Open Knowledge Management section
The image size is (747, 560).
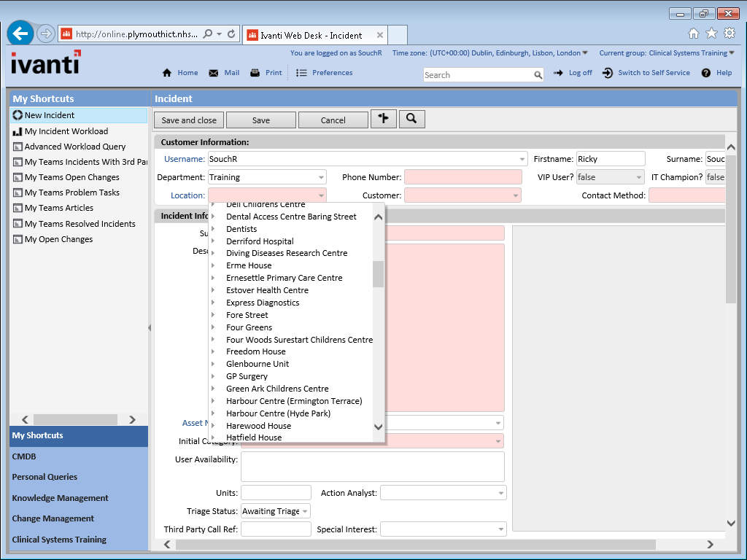[x=79, y=498]
